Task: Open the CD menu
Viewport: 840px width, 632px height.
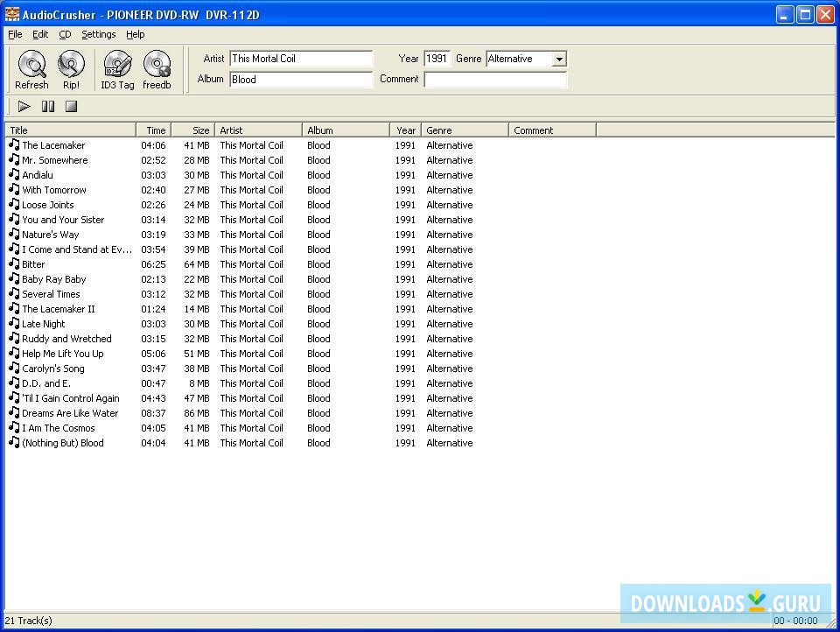Action: click(65, 34)
